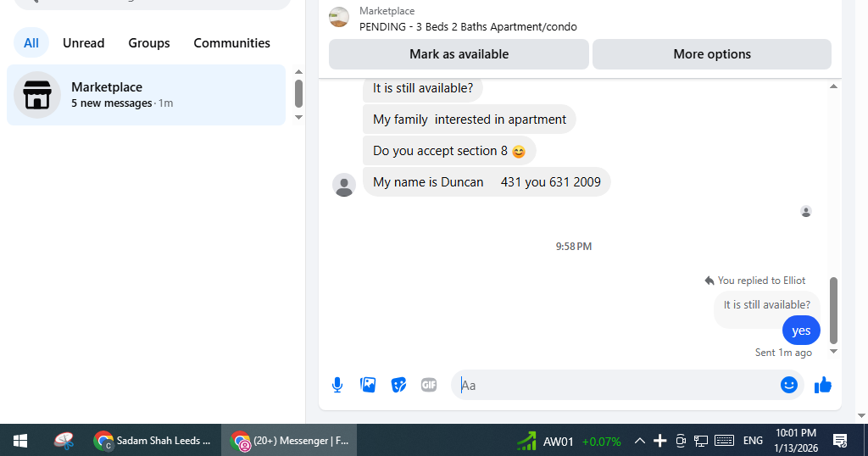868x456 pixels.
Task: Click the conversation scrollbar up arrow
Action: point(833,86)
